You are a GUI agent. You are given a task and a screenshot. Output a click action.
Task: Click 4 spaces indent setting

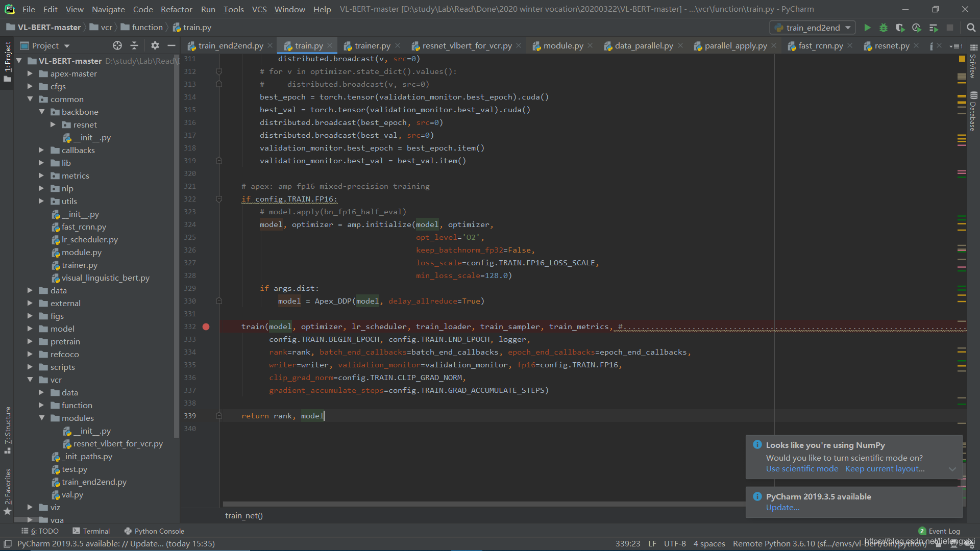pos(709,544)
